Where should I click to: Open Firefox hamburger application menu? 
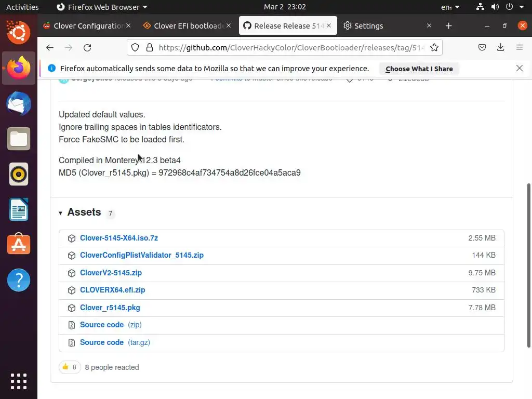(x=519, y=47)
